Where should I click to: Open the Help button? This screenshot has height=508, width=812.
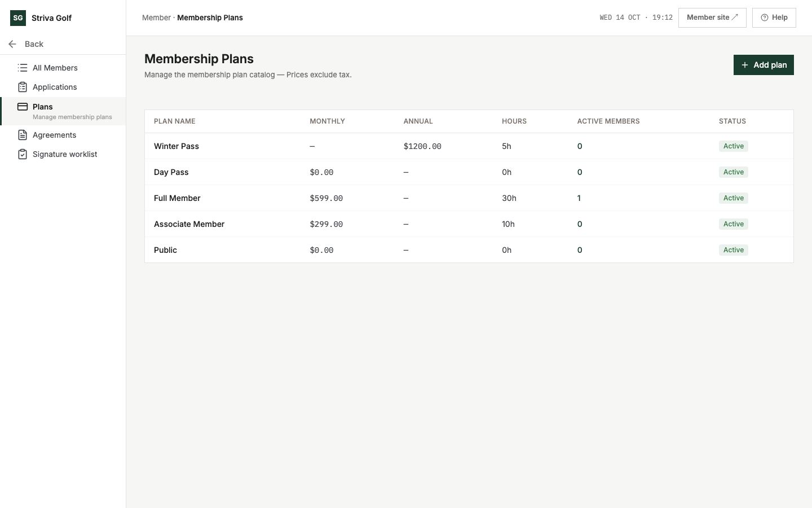point(774,17)
